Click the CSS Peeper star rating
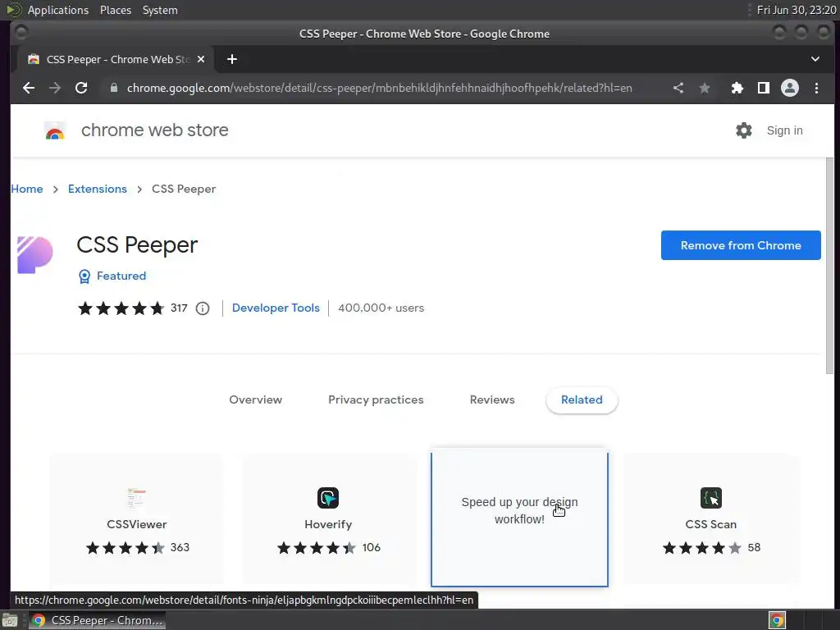This screenshot has width=840, height=630. pos(121,308)
